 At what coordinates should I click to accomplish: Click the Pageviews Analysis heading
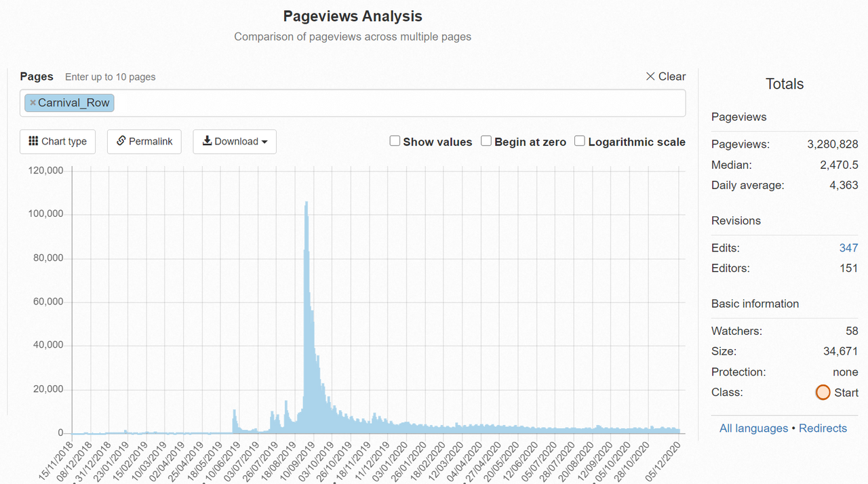[x=353, y=16]
